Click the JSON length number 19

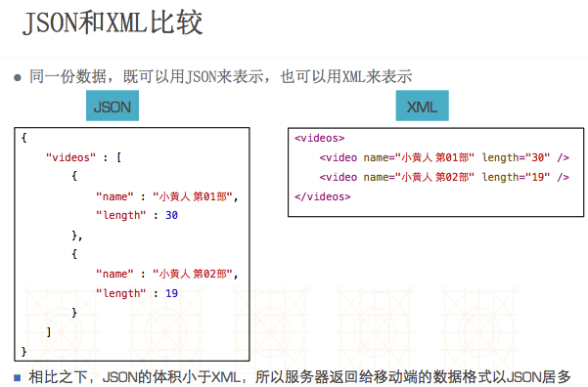[x=171, y=293]
